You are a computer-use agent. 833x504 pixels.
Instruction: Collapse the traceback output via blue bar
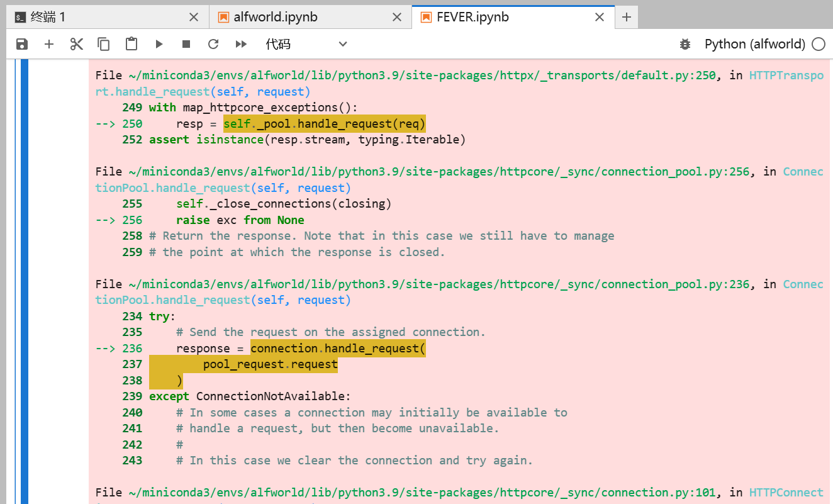tap(23, 252)
